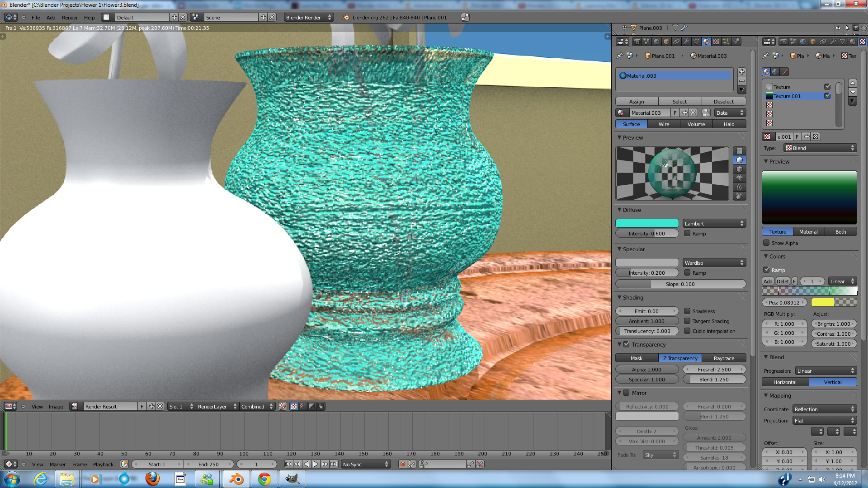Open Firefox from Windows taskbar
Viewport: 868px width, 488px height.
152,479
